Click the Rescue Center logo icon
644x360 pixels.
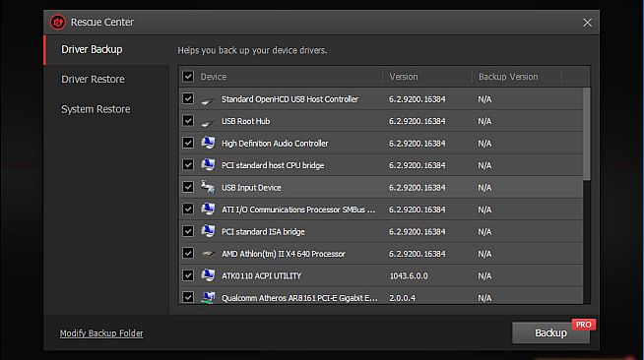pos(58,23)
